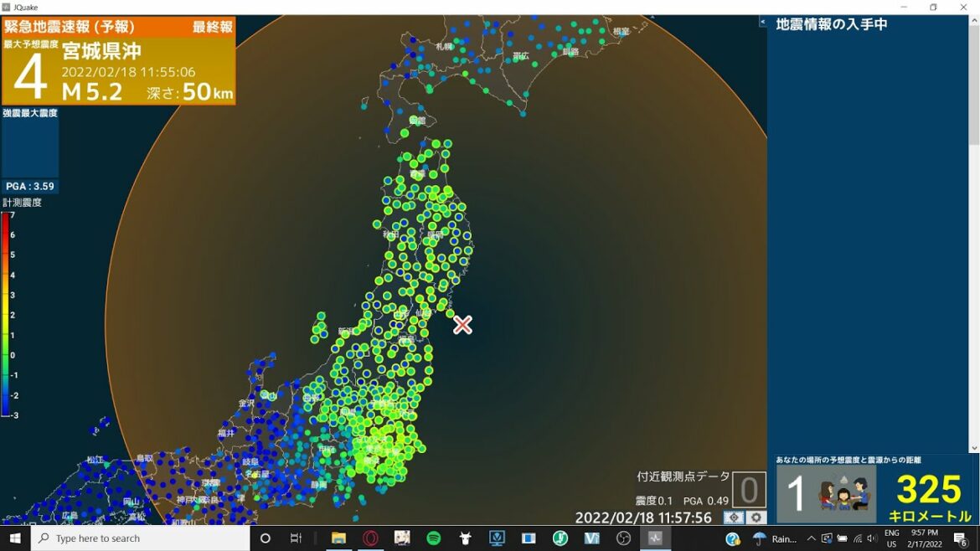
Task: Click the seismic intensity color scale bar
Action: [x=5, y=314]
